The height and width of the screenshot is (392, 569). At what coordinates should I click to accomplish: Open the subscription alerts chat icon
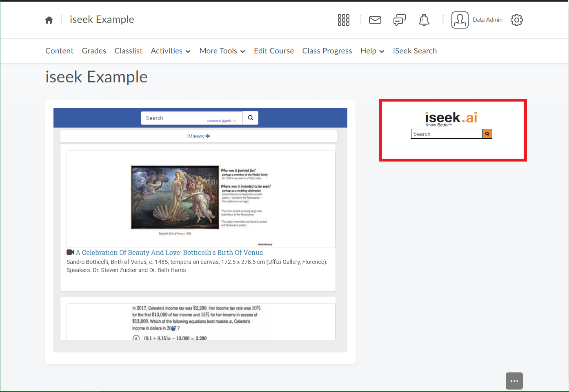399,20
